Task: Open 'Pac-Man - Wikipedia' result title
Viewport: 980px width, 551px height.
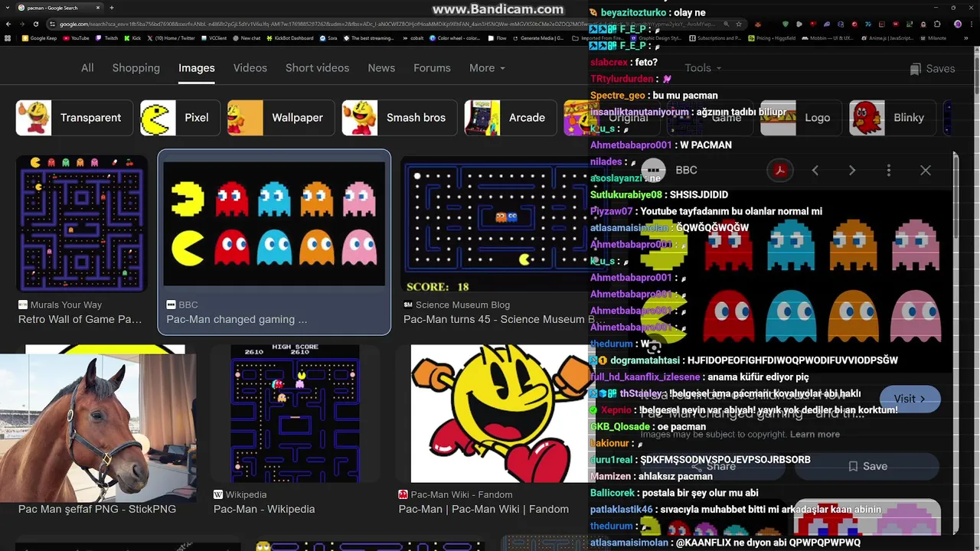Action: (x=264, y=509)
